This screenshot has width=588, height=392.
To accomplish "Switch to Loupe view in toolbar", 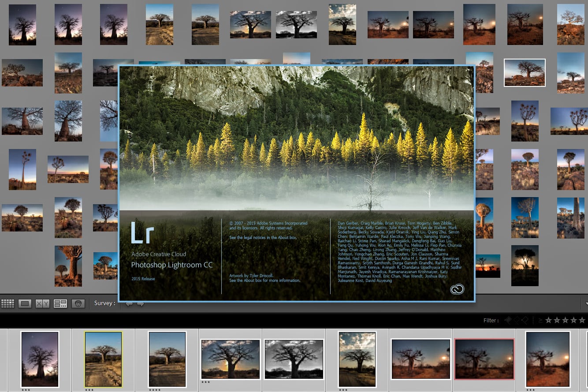I will click(x=25, y=303).
